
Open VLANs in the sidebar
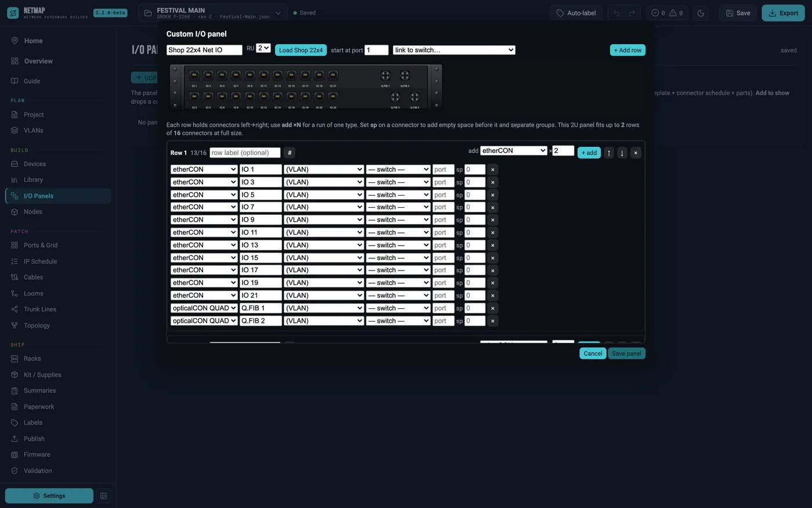pyautogui.click(x=58, y=130)
